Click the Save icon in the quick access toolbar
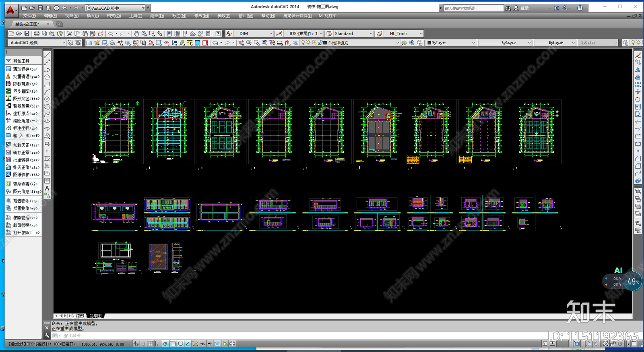Image resolution: width=644 pixels, height=352 pixels. 40,8
